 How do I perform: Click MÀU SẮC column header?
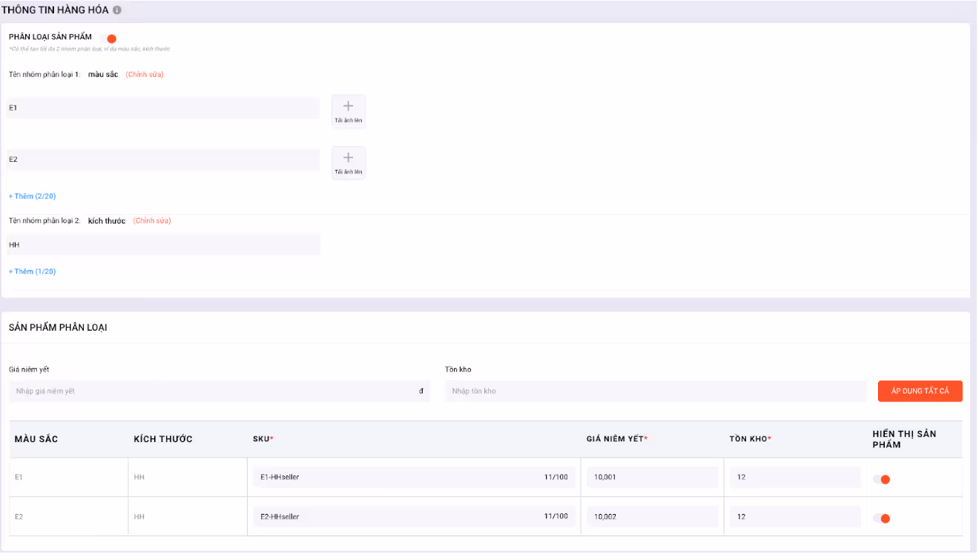(x=36, y=439)
